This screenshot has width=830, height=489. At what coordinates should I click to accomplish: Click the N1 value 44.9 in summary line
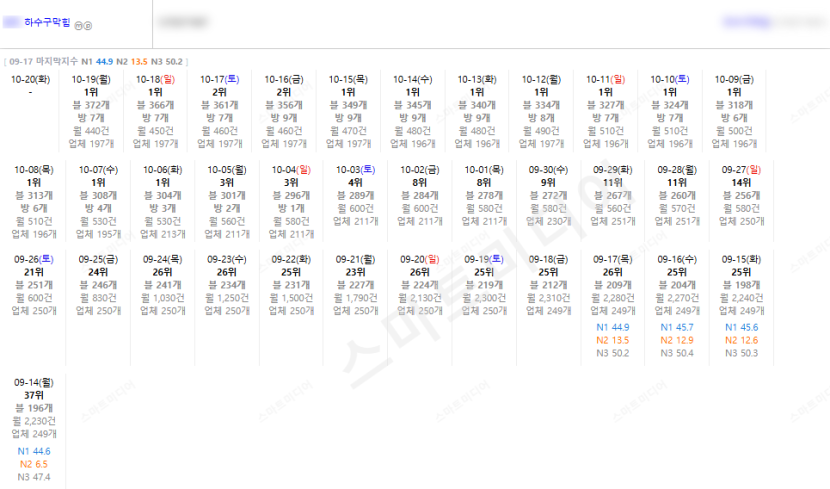click(x=104, y=61)
